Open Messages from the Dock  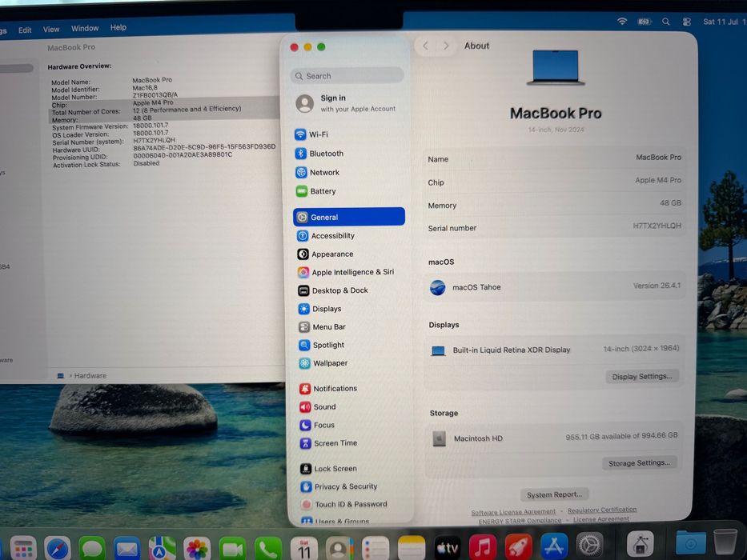coord(92,549)
